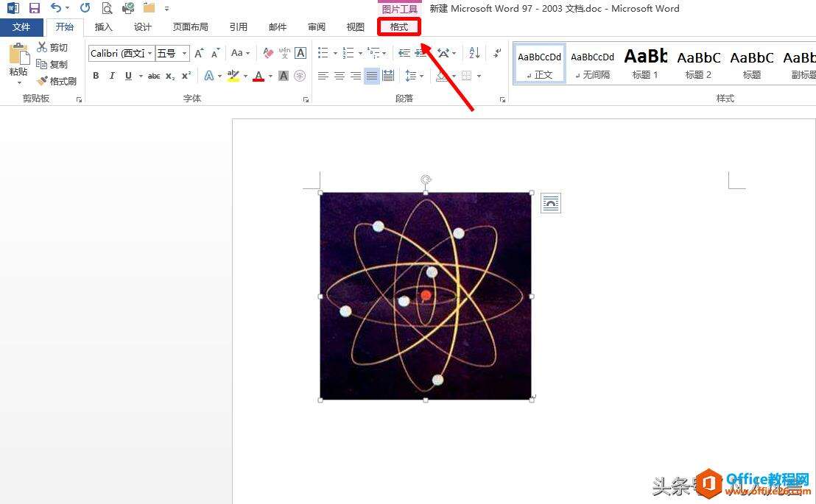Open the 五号 font size dropdown
The height and width of the screenshot is (504, 816).
(184, 53)
